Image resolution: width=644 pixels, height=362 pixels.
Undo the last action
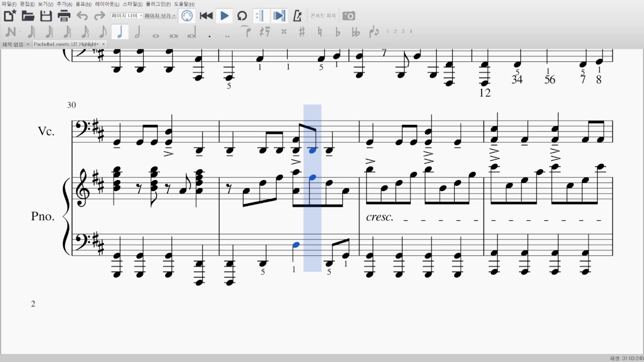click(82, 16)
